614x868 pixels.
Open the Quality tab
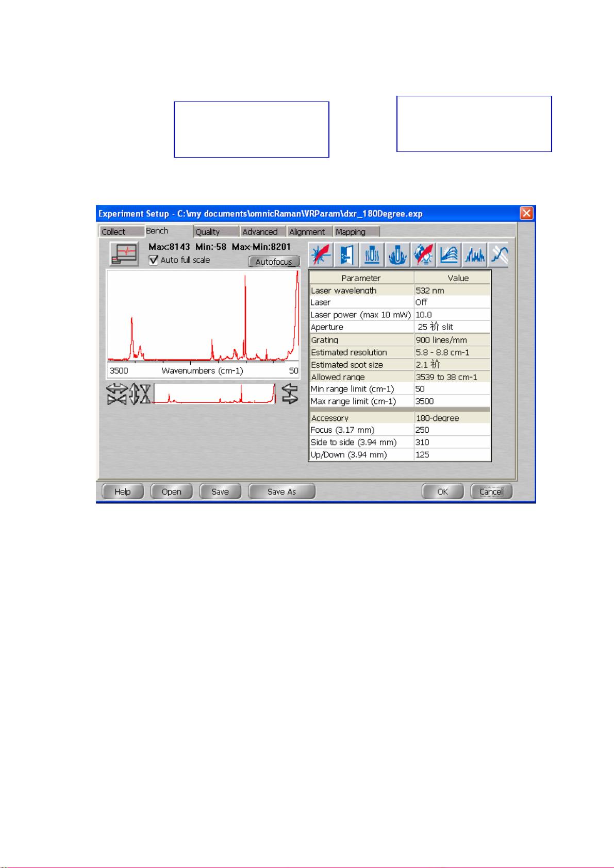tap(216, 232)
